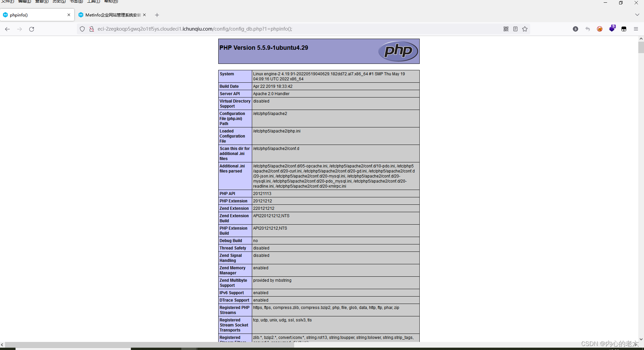Click the scroll up arrow
This screenshot has height=350, width=644.
[641, 39]
